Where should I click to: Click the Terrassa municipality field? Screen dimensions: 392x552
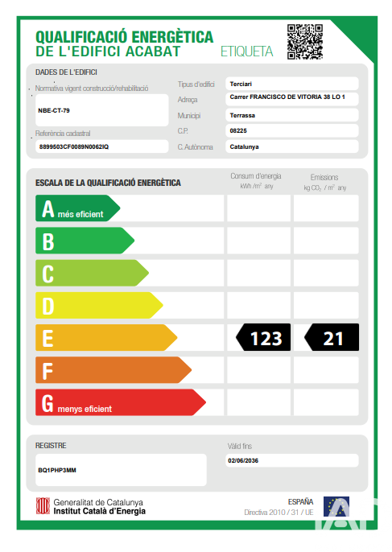coord(292,115)
